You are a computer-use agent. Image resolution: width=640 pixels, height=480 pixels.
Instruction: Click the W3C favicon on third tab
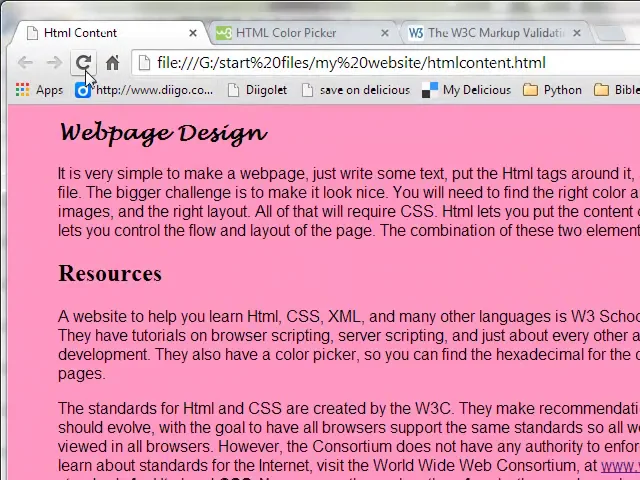coord(416,33)
